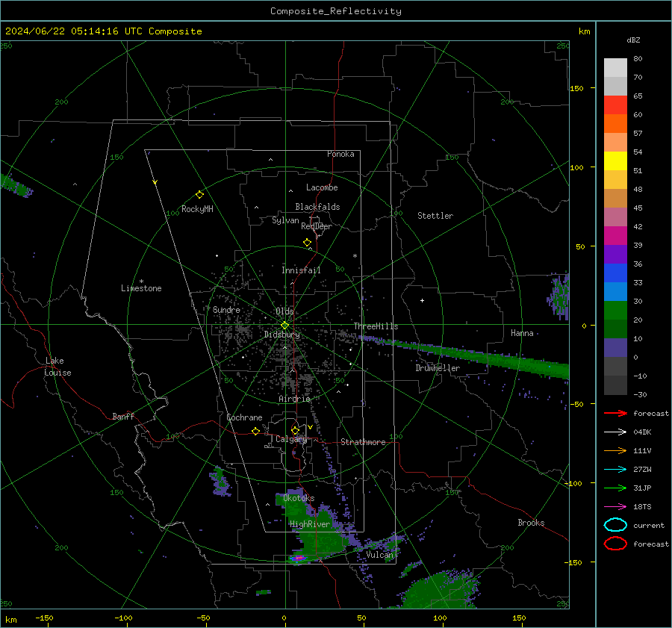672x628 pixels.
Task: Click the magenta swatch in dBZ scale
Action: [x=615, y=235]
